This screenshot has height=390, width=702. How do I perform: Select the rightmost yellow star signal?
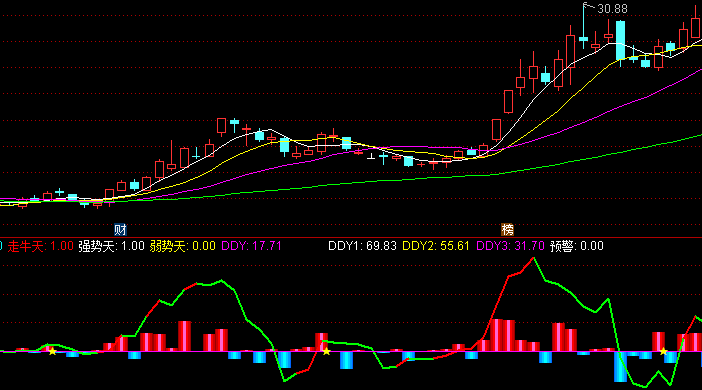pos(663,351)
